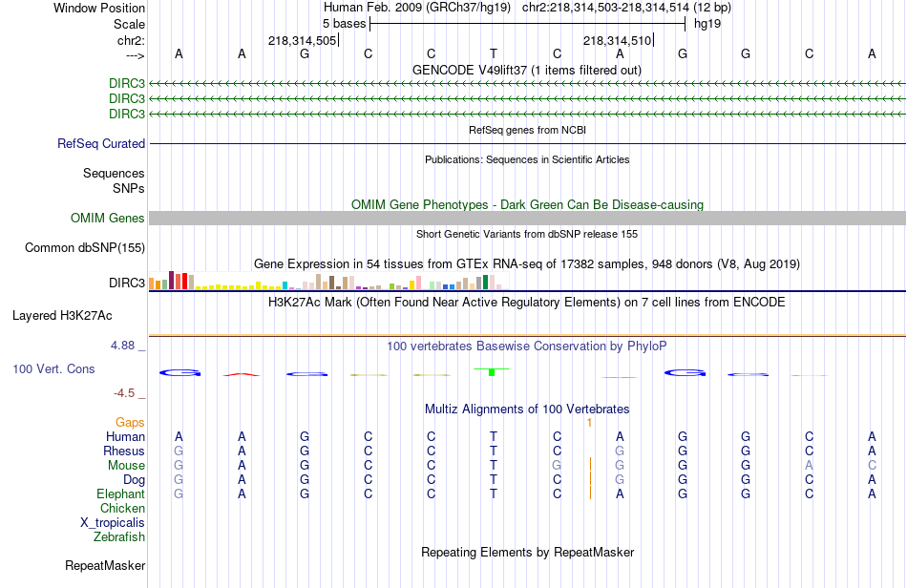Click the Window Position track label
Screen dimensions: 907x588
tap(99, 8)
